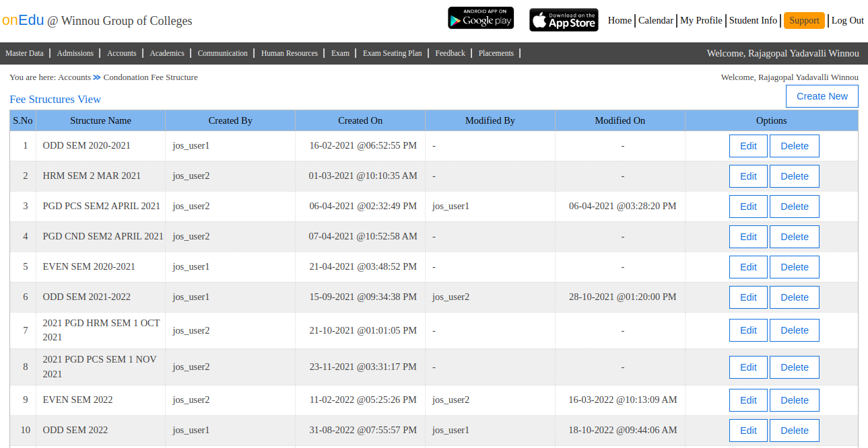The width and height of the screenshot is (868, 448).
Task: Click the Structure Name column header
Action: tap(100, 120)
